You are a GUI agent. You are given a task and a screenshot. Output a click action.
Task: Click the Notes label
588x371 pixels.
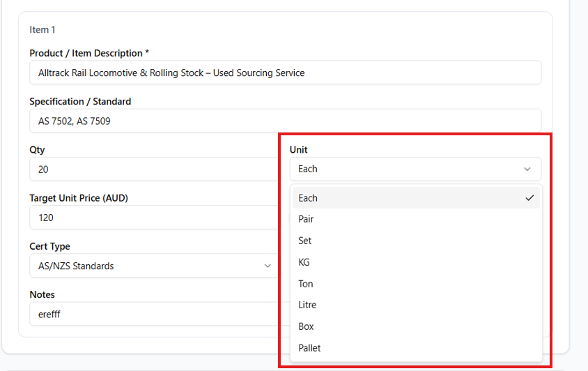pyautogui.click(x=42, y=294)
